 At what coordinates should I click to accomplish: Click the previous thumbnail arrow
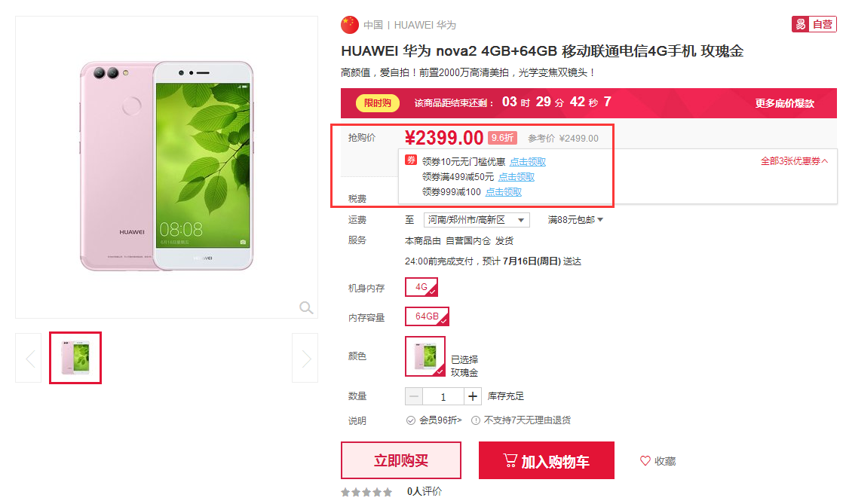tap(29, 358)
